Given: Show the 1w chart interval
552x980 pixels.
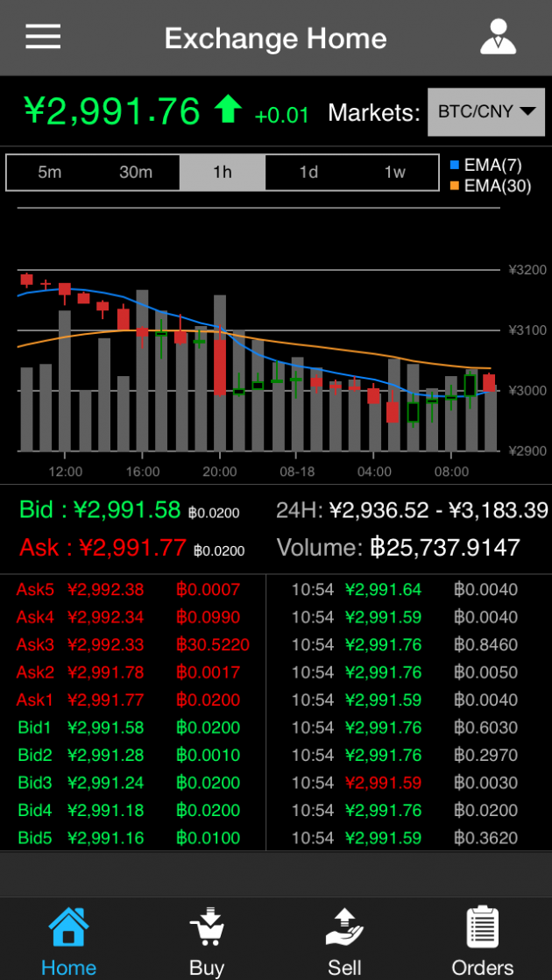Looking at the screenshot, I should tap(394, 173).
